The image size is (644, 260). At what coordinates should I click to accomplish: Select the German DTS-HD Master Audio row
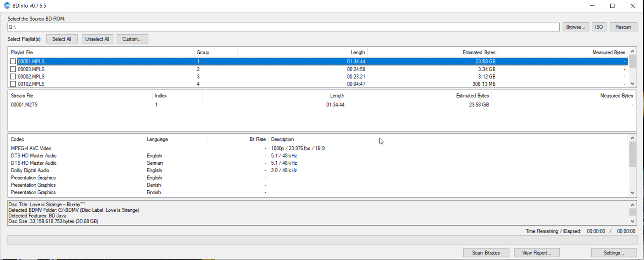[x=318, y=163]
